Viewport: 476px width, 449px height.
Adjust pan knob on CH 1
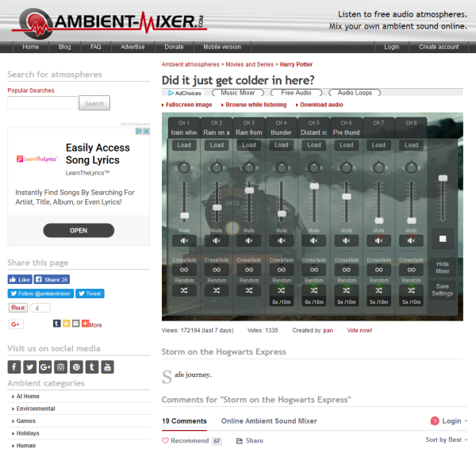184,167
